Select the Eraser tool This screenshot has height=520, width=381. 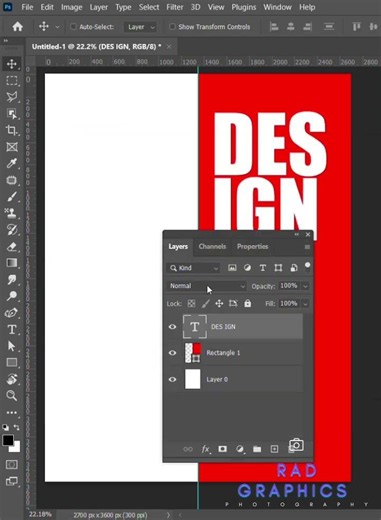click(x=12, y=246)
